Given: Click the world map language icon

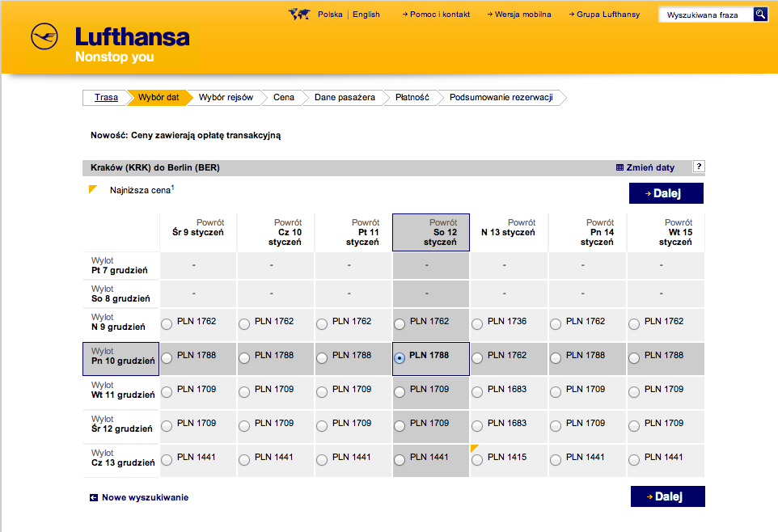Looking at the screenshot, I should click(x=299, y=15).
